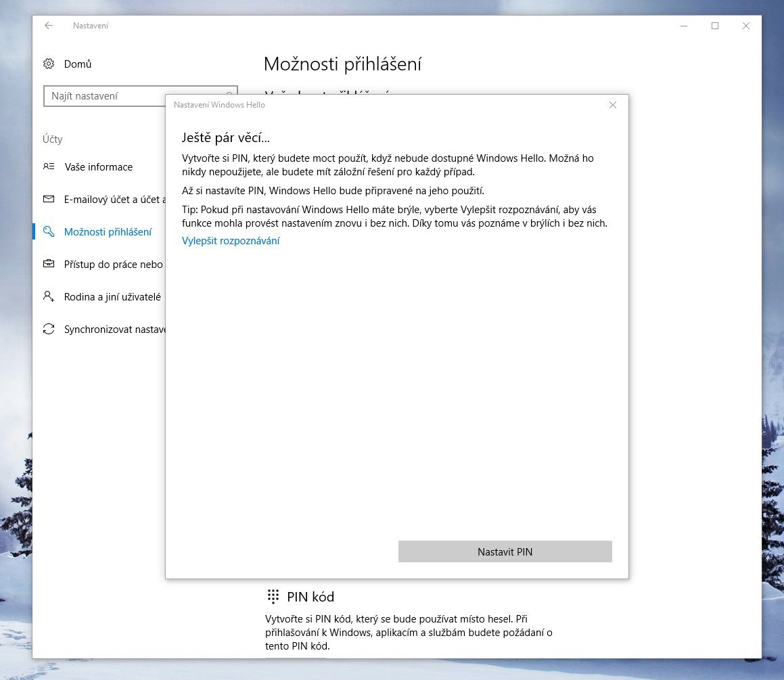784x680 pixels.
Task: Click the Vaše informace person-list icon
Action: (x=49, y=166)
